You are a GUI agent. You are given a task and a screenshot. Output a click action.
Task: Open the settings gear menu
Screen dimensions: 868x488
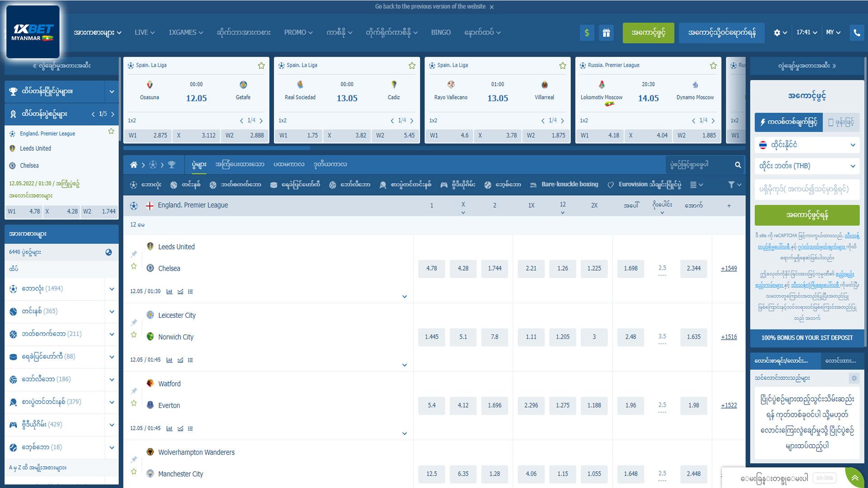780,33
